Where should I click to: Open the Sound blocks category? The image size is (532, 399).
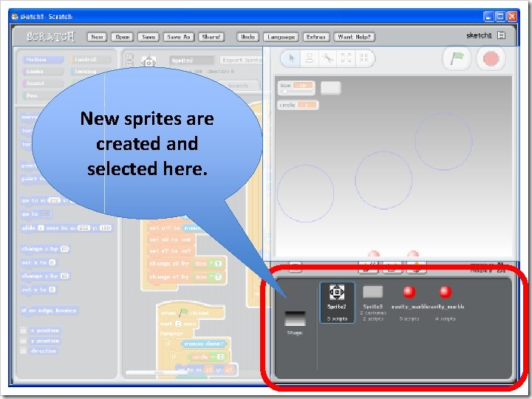43,83
